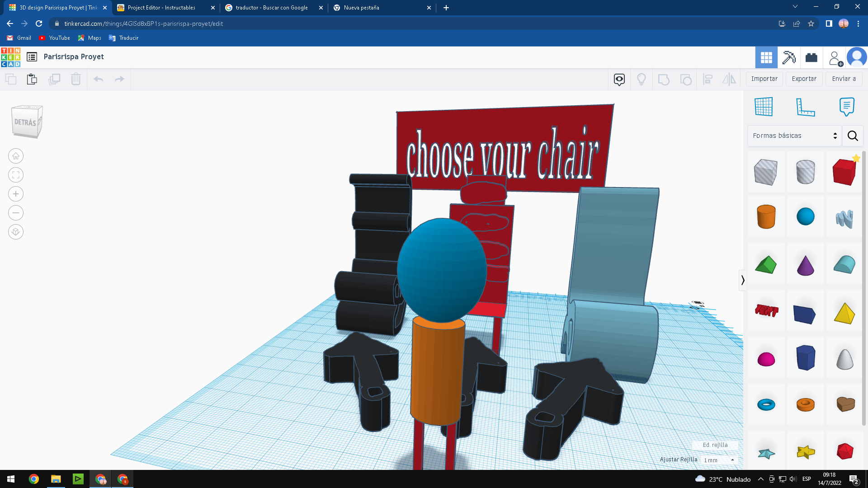Click the Home view icon
The height and width of the screenshot is (488, 868).
16,156
